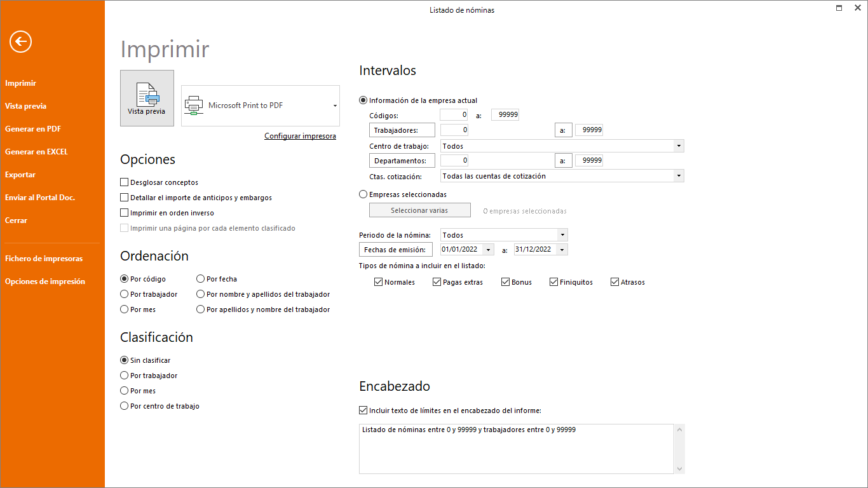Image resolution: width=868 pixels, height=488 pixels.
Task: Uncheck the Atrasos checkbox
Action: [x=615, y=282]
